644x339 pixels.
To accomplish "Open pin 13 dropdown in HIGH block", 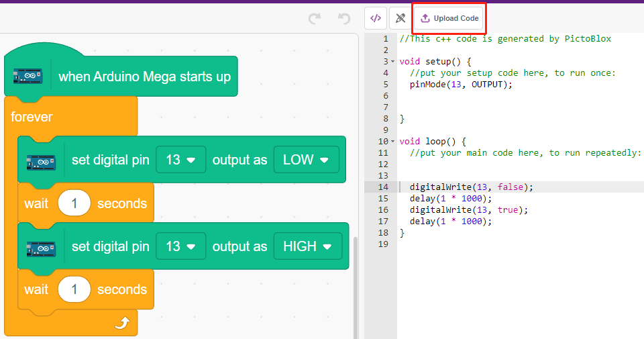I will [180, 246].
